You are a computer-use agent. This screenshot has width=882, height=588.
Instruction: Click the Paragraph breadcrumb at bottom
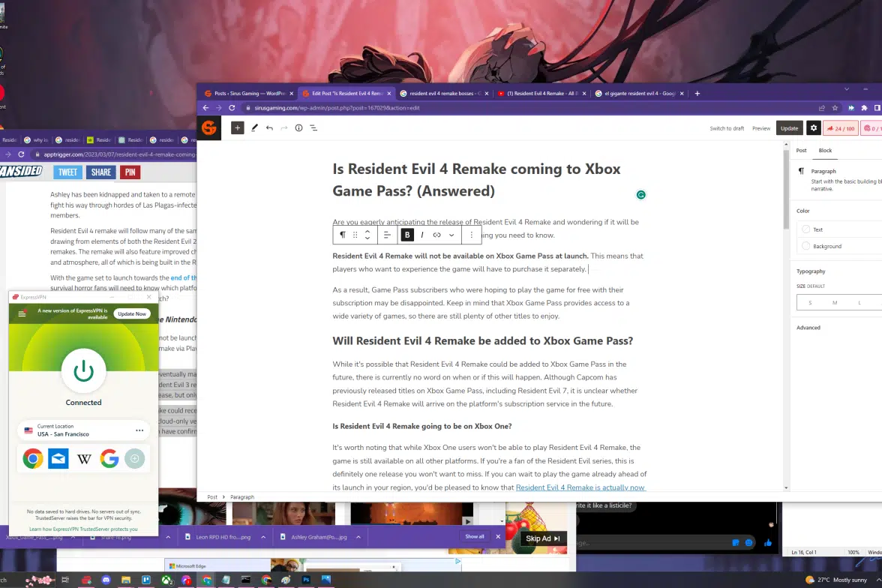click(x=242, y=496)
